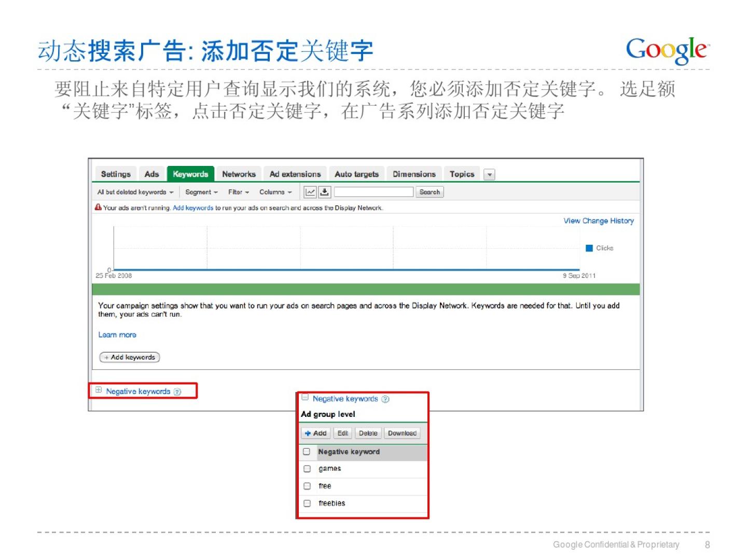Click help icon in Ad group level panel
The width and height of the screenshot is (747, 560).
tap(385, 399)
